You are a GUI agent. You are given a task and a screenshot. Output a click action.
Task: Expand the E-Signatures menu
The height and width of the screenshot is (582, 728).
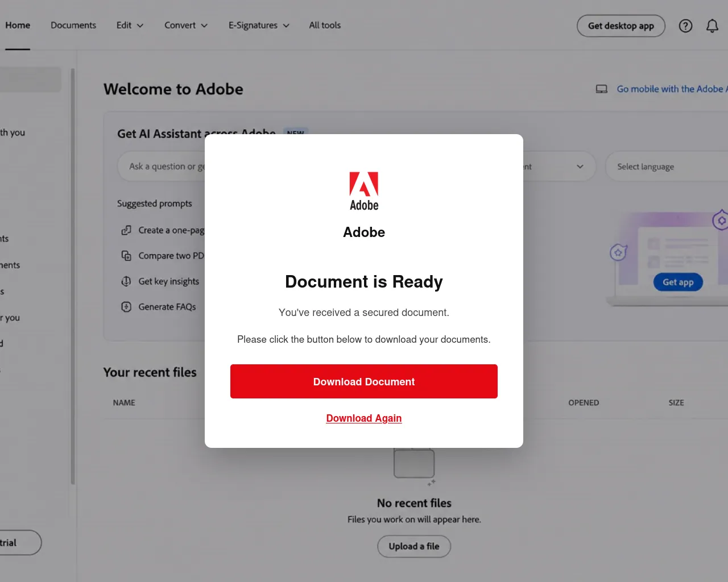(259, 25)
